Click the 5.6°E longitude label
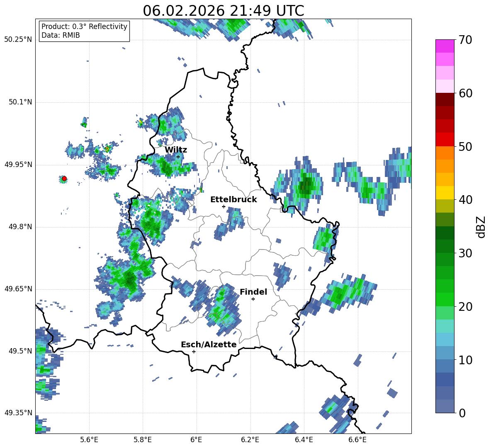The height and width of the screenshot is (448, 491). (89, 440)
